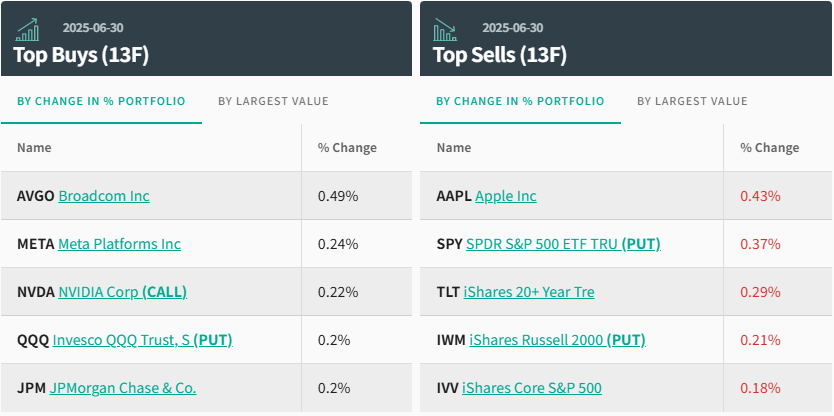Switch to 'By Largest Value' tab under Top Sells
The image size is (834, 416).
tap(692, 101)
